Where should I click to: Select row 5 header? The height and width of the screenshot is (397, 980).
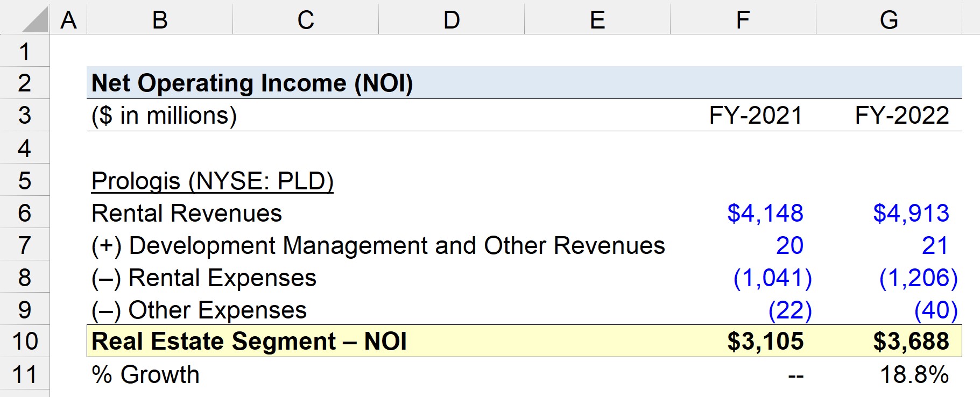[25, 180]
